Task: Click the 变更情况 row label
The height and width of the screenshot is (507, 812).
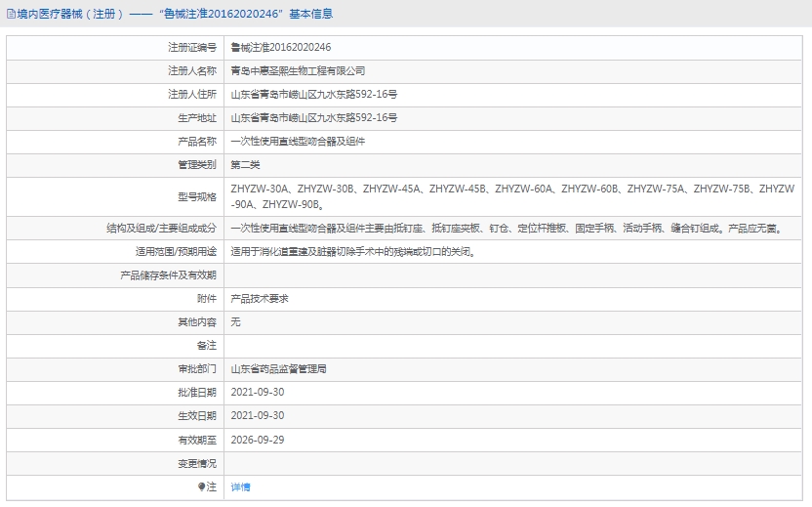Action: click(196, 463)
